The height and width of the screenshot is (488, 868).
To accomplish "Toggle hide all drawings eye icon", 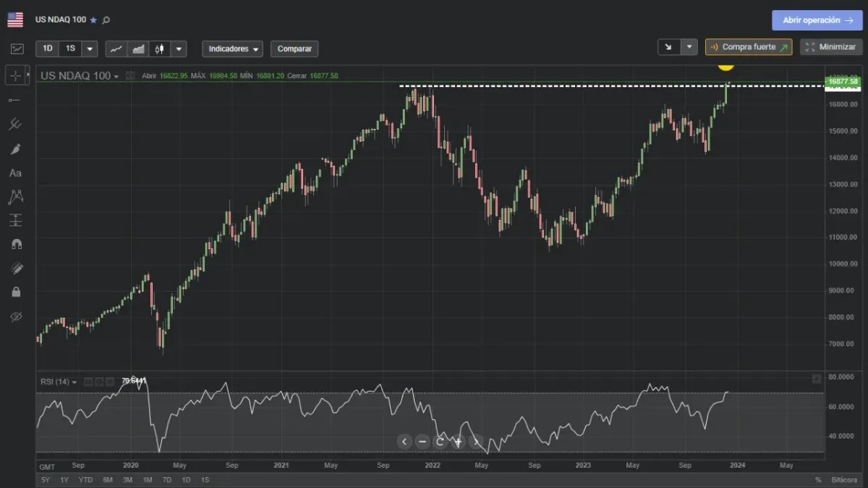I will pyautogui.click(x=16, y=316).
